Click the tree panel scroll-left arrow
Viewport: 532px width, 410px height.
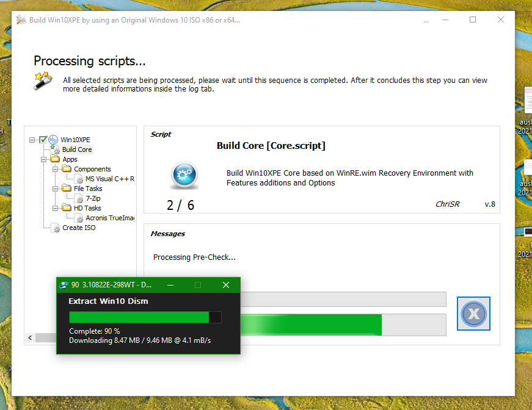pyautogui.click(x=30, y=337)
